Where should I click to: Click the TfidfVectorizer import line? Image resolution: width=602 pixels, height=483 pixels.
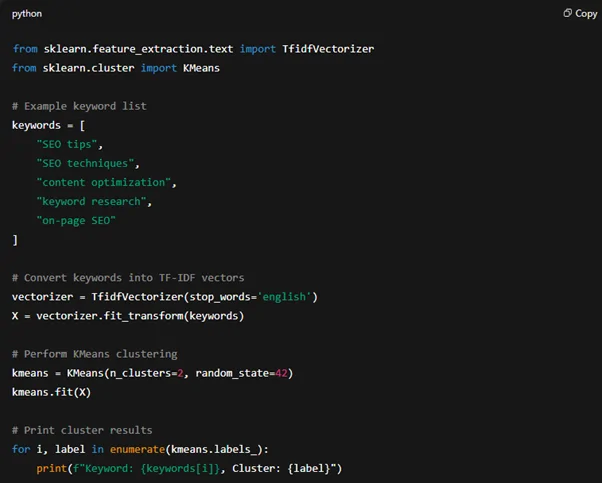193,49
